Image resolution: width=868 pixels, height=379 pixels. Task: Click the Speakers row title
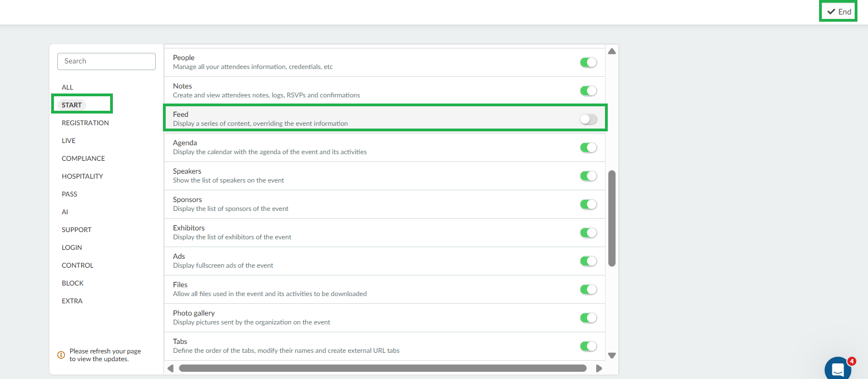(187, 171)
